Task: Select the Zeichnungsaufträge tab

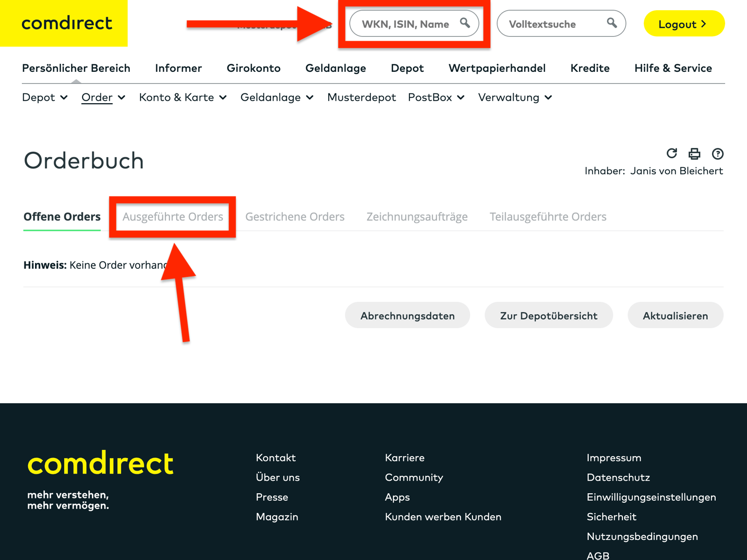Action: pos(417,217)
